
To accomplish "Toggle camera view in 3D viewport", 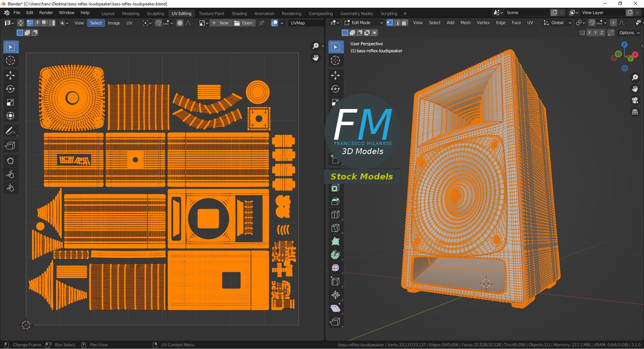I will pos(635,100).
